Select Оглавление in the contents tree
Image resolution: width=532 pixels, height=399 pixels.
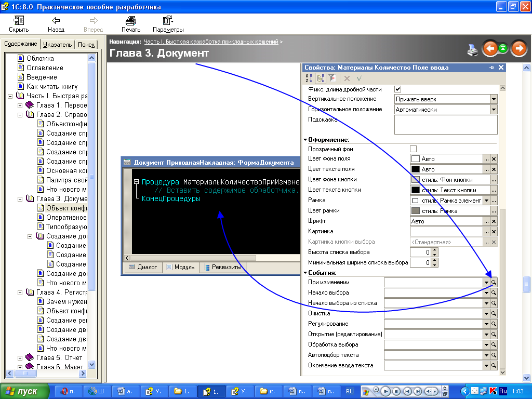pos(45,68)
